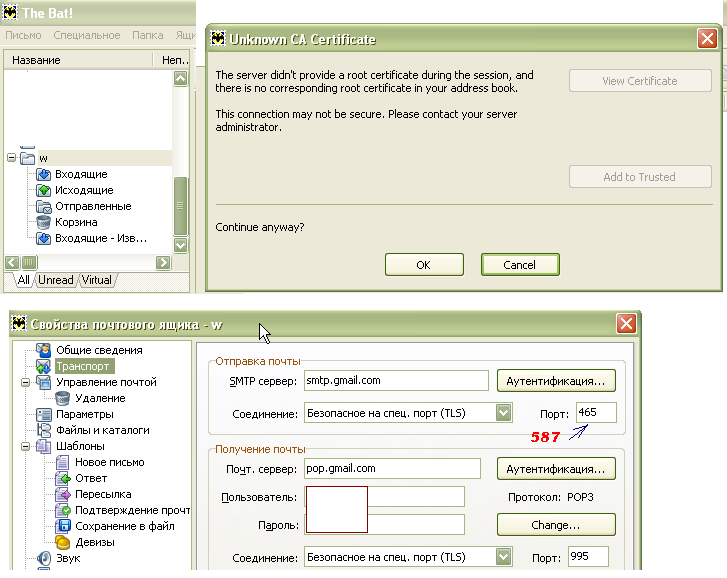The width and height of the screenshot is (727, 578).
Task: Open the Письмо menu
Action: [x=23, y=35]
